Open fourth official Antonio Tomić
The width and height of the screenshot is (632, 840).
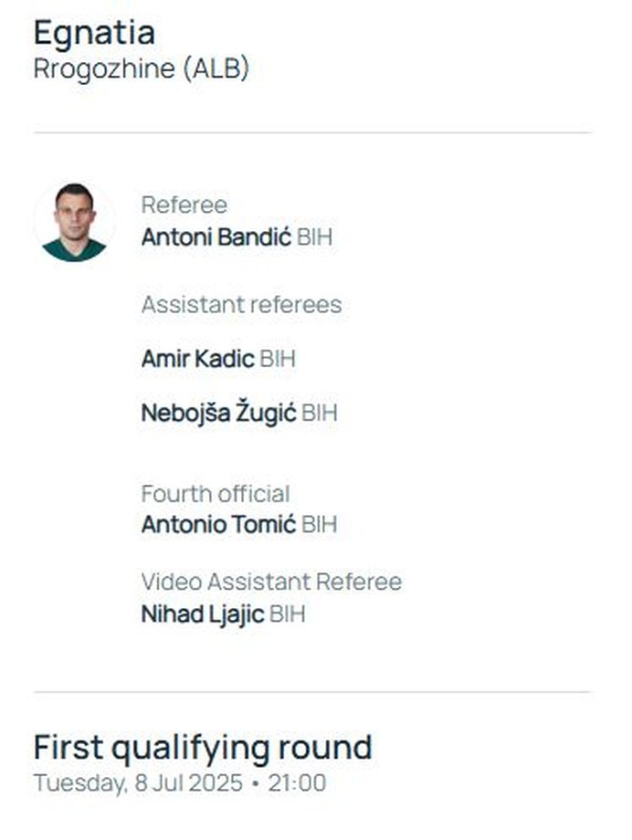[218, 524]
